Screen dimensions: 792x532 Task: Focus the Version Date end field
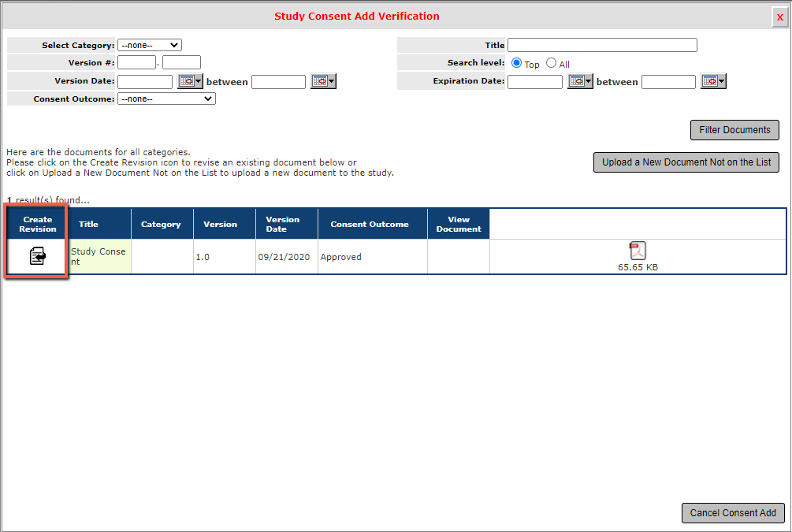[x=279, y=81]
